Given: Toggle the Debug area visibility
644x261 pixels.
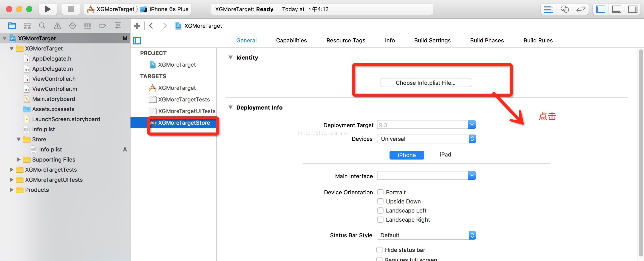Looking at the screenshot, I should pos(617,9).
